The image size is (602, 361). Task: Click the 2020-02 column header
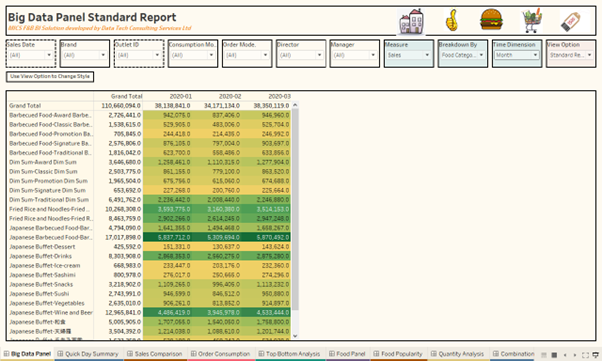[230, 96]
